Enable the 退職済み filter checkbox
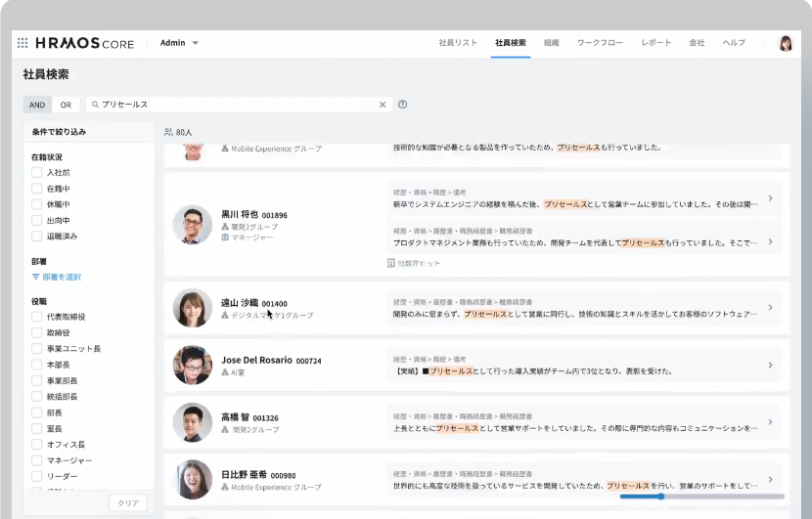Viewport: 812px width, 519px height. tap(36, 237)
